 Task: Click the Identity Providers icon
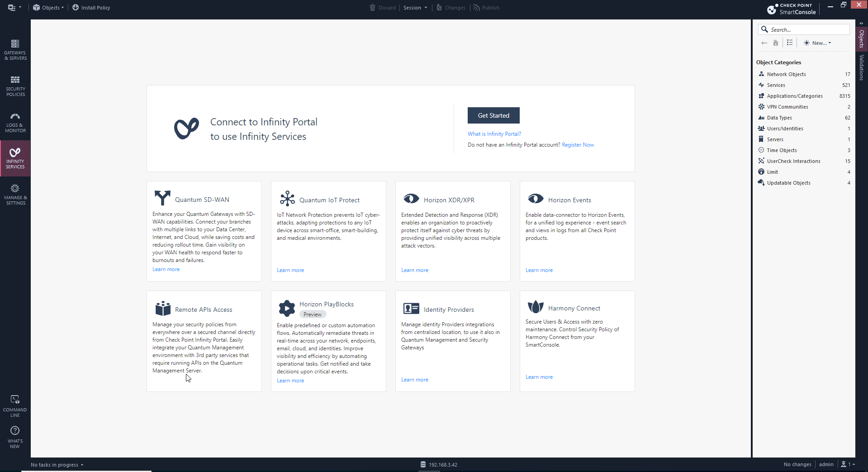click(x=411, y=309)
